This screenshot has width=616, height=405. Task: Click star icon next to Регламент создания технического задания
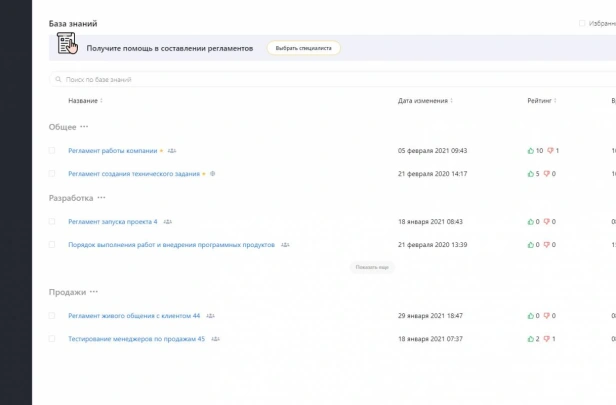(204, 174)
